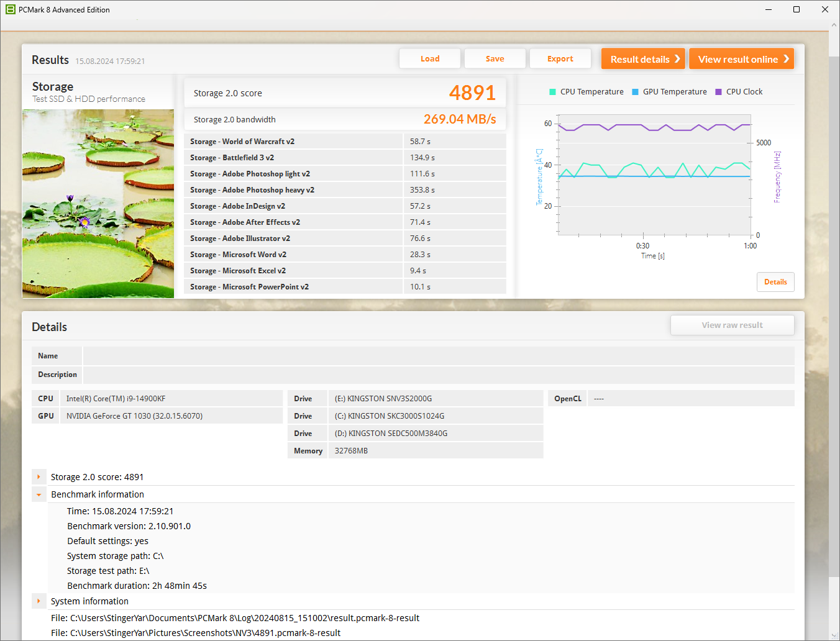The height and width of the screenshot is (641, 840).
Task: Expand the Storage 2.0 score: 4891 section
Action: (39, 477)
